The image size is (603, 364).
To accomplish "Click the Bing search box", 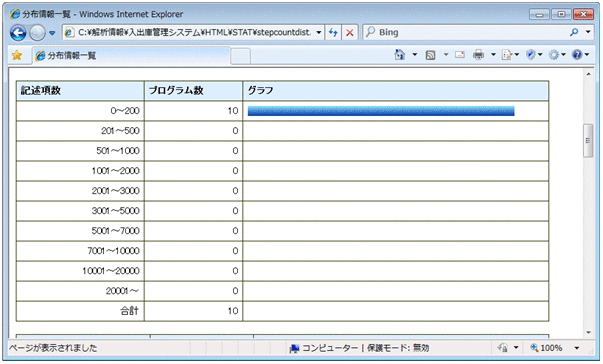I will pyautogui.click(x=465, y=32).
